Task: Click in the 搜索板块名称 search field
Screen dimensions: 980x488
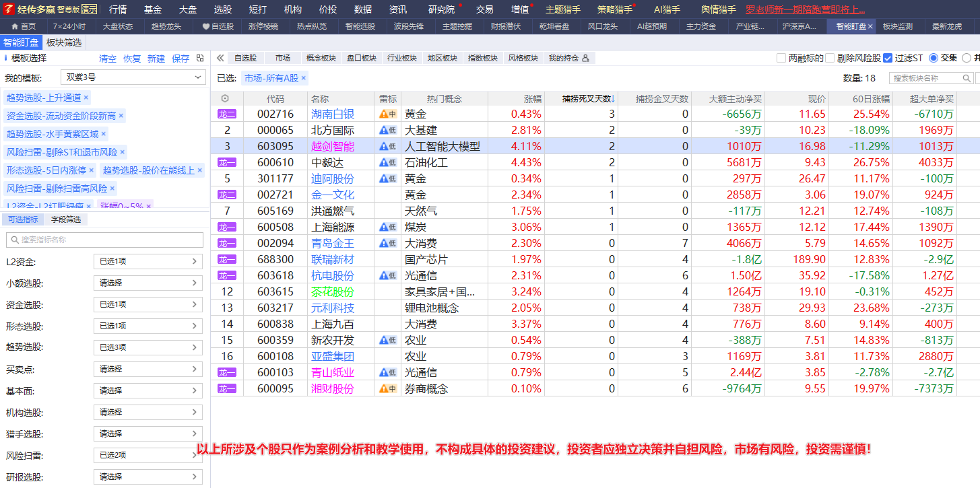Action: click(932, 78)
